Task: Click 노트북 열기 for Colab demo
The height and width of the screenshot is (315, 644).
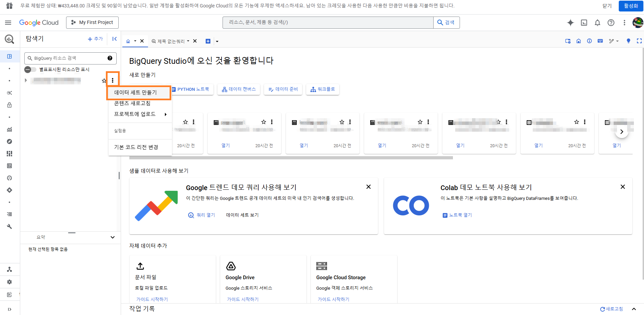Action: coord(457,215)
